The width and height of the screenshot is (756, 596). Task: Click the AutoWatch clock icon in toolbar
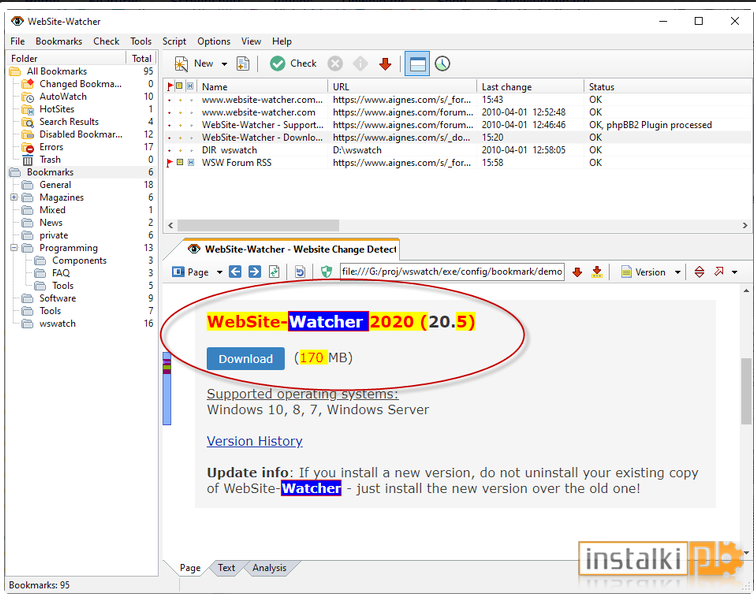click(x=442, y=64)
